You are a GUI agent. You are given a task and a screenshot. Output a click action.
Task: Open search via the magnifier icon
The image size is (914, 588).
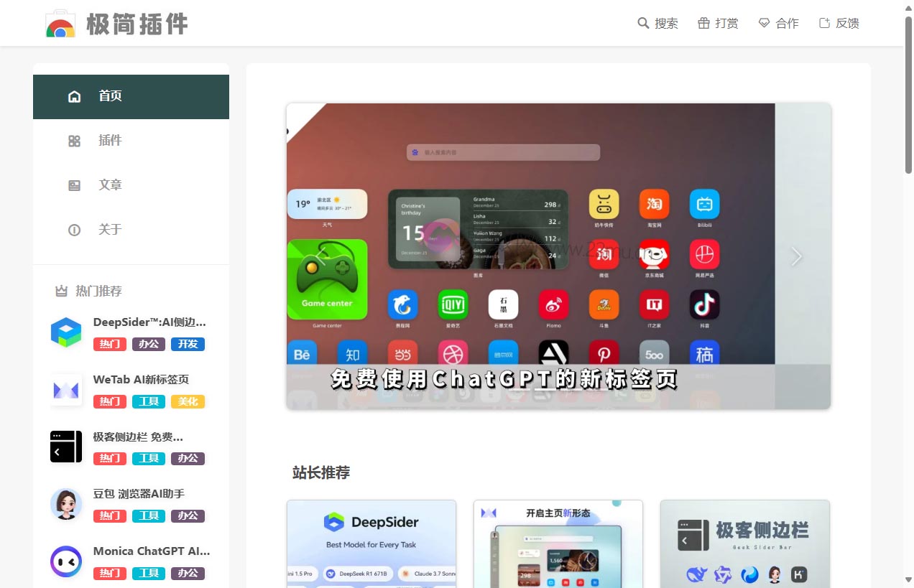[x=642, y=23]
